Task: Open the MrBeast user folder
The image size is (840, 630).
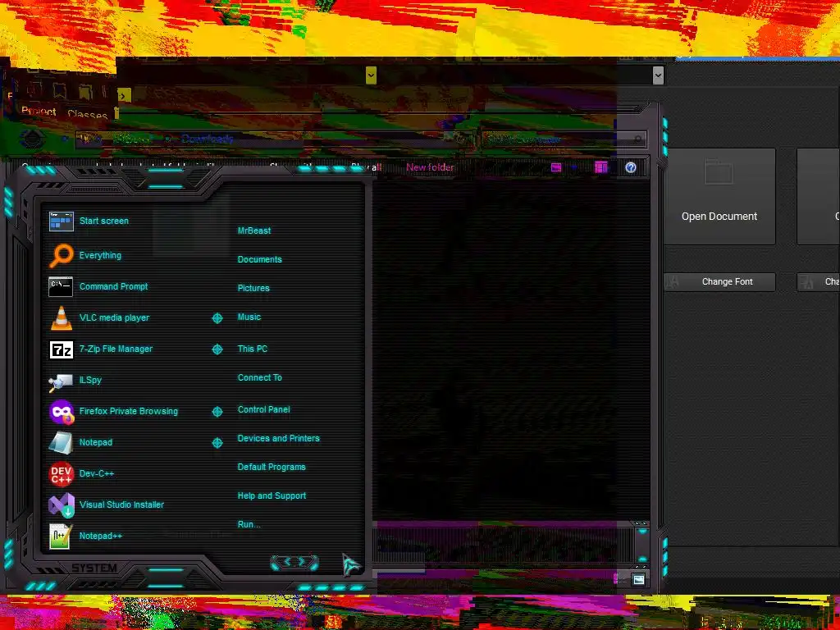Action: tap(254, 231)
